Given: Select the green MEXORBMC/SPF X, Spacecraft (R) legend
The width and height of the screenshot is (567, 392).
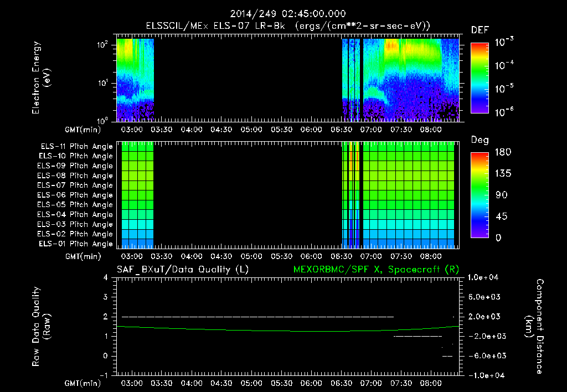Looking at the screenshot, I should coord(376,270).
